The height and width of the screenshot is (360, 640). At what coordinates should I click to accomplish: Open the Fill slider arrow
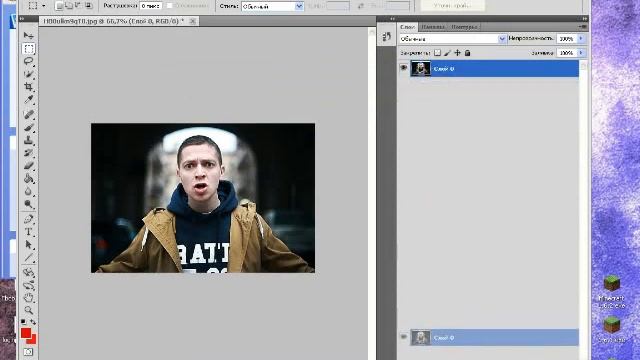tap(581, 53)
